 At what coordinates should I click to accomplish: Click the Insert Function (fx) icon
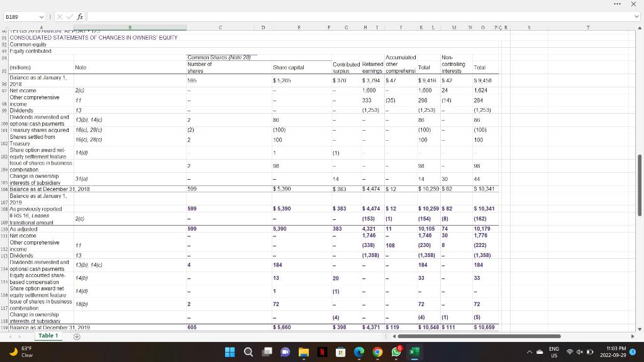coord(80,16)
